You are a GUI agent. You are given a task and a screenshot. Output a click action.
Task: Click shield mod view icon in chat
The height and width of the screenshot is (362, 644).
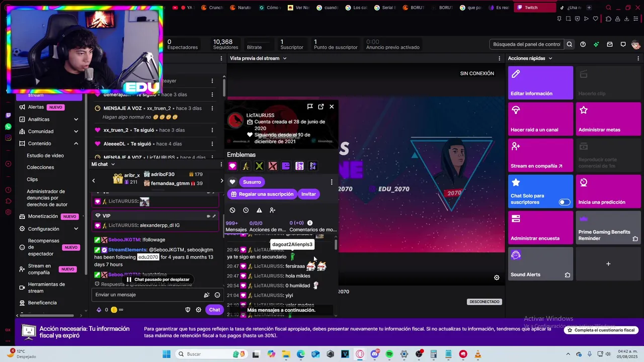tap(188, 310)
